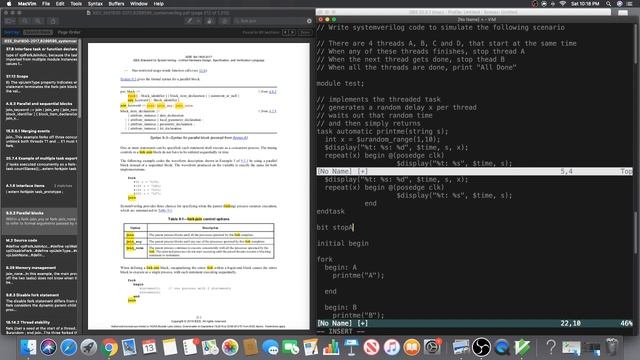Viewport: 640px width, 360px height.
Task: Click the 'endtask' line in Vim
Action: [330, 211]
